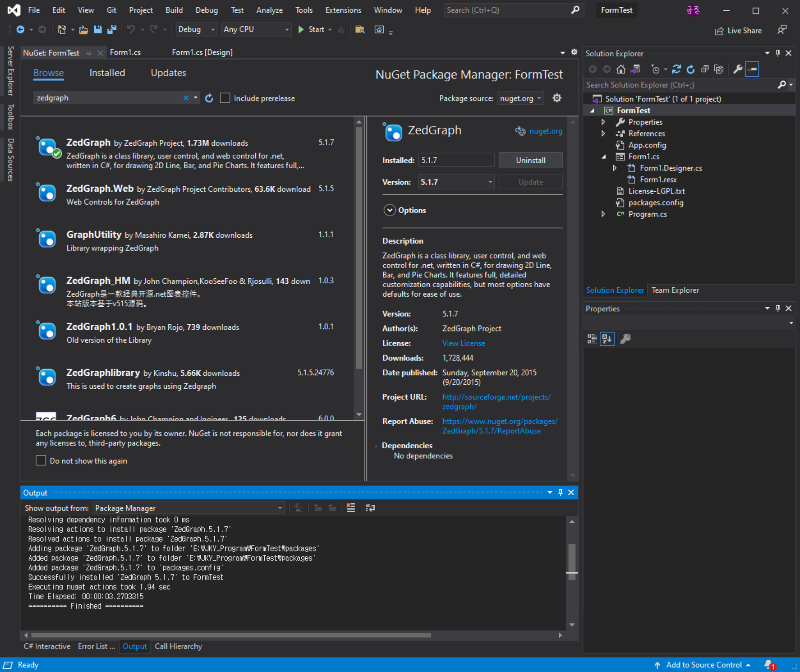Click Collapse All in Solution Explorer
Image resolution: width=800 pixels, height=672 pixels.
pos(705,69)
